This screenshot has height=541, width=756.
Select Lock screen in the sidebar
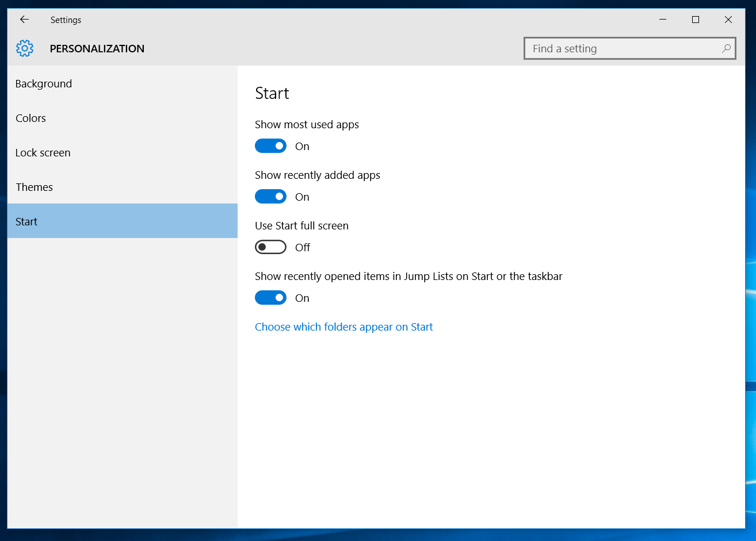click(x=43, y=153)
